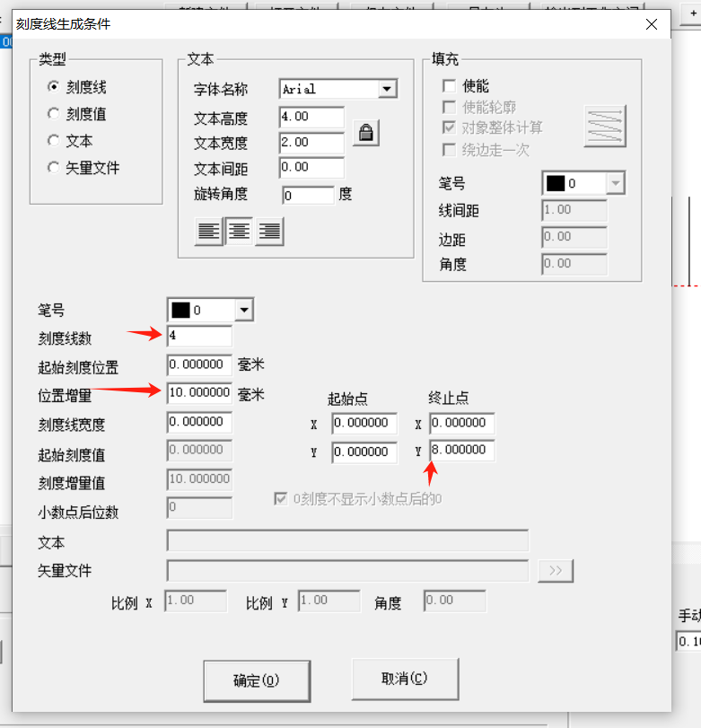The height and width of the screenshot is (728, 701).
Task: Click the 刻度线宽度 input field
Action: [x=199, y=422]
